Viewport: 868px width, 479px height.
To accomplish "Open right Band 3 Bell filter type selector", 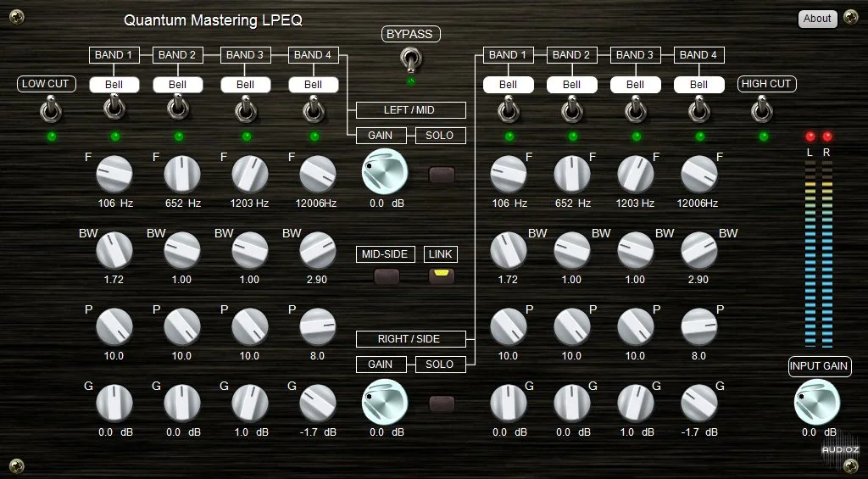I will (636, 85).
